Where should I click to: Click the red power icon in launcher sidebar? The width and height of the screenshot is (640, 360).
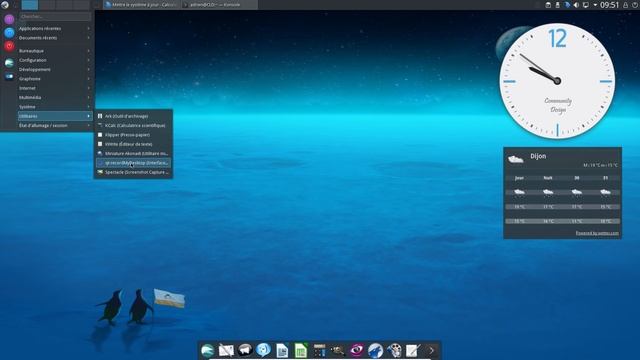click(x=9, y=46)
